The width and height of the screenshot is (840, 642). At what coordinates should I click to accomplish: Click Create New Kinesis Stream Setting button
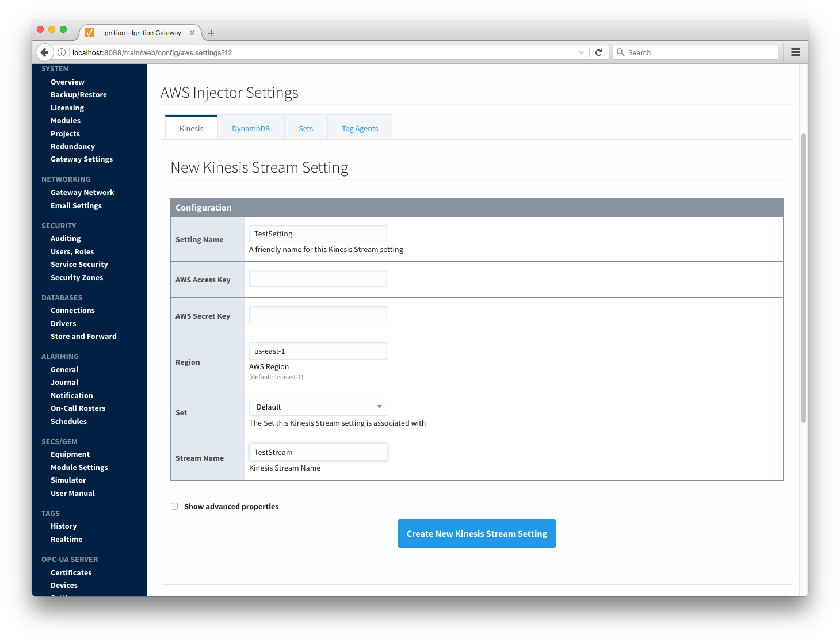[x=476, y=534]
